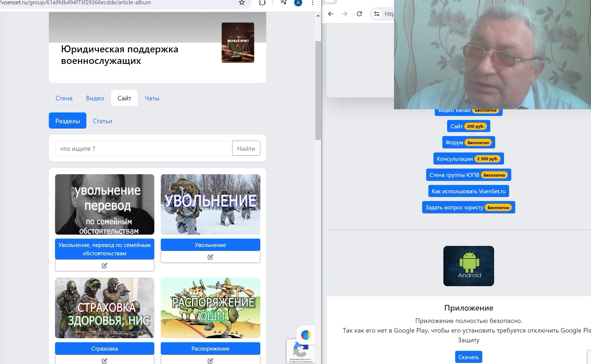The width and height of the screenshot is (591, 364).
Task: Open the blue Страховка section button
Action: click(x=105, y=348)
